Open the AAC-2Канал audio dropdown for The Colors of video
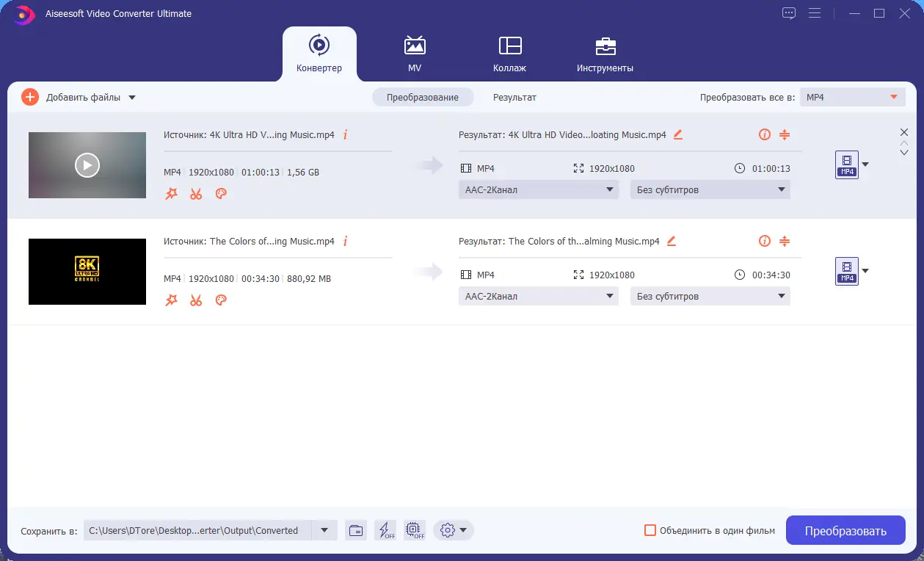The image size is (924, 561). coord(539,296)
